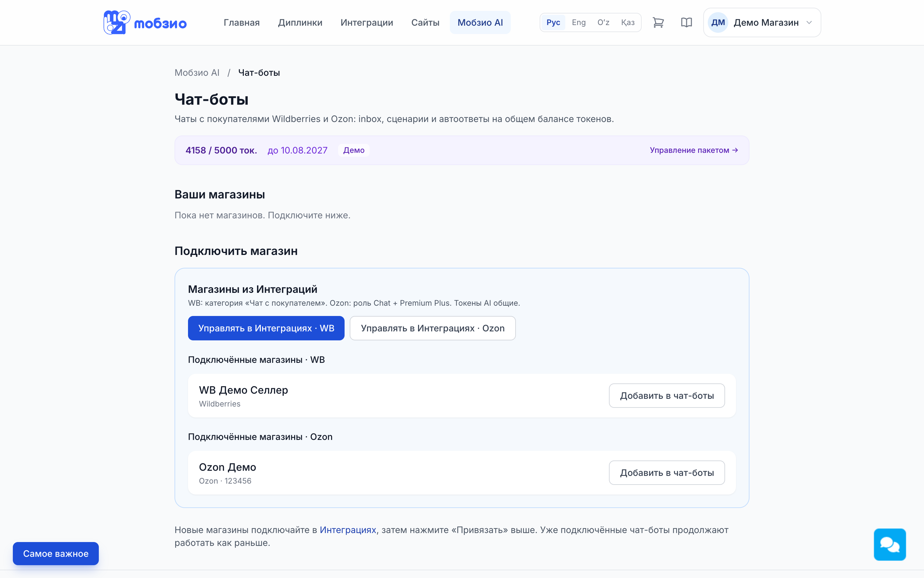Click the Ваши магазины heading
Image resolution: width=924 pixels, height=578 pixels.
click(219, 194)
